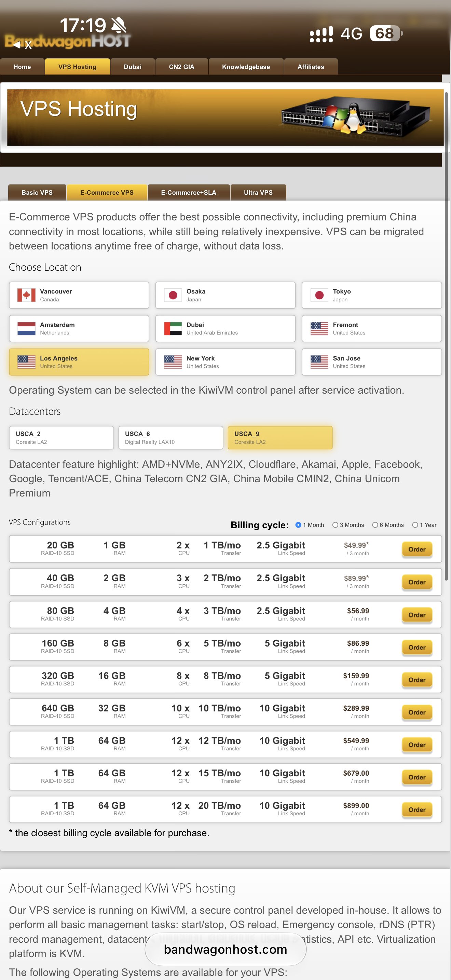Open the Knowledgebase menu item
Viewport: 451px width, 980px height.
tap(246, 67)
